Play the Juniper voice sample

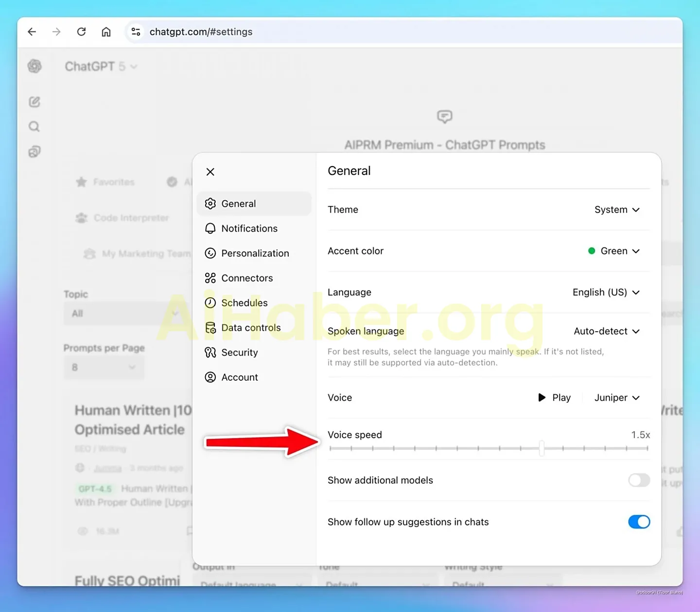[554, 397]
